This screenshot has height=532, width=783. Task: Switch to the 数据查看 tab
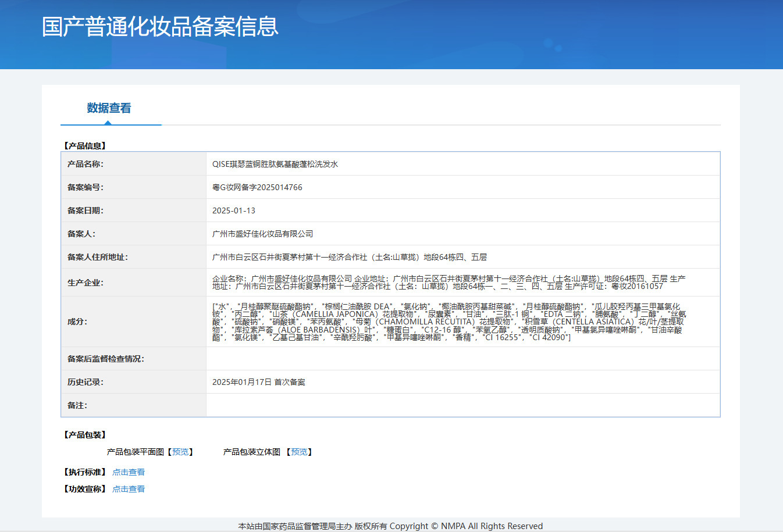point(109,108)
